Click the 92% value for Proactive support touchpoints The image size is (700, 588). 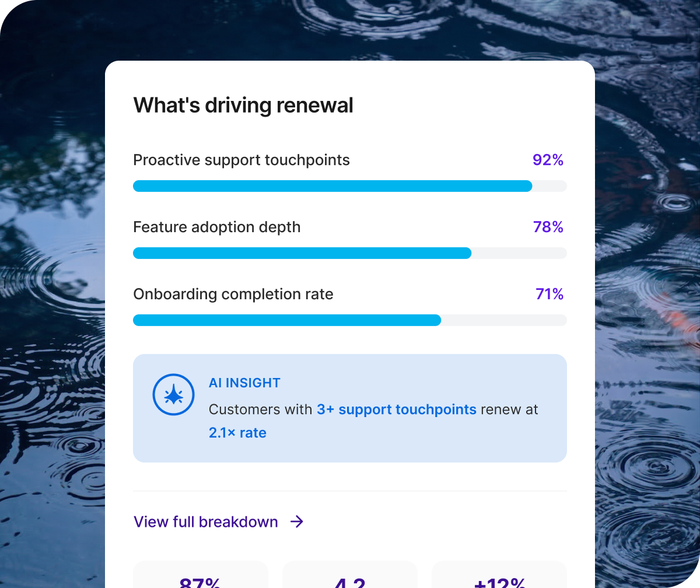click(548, 160)
